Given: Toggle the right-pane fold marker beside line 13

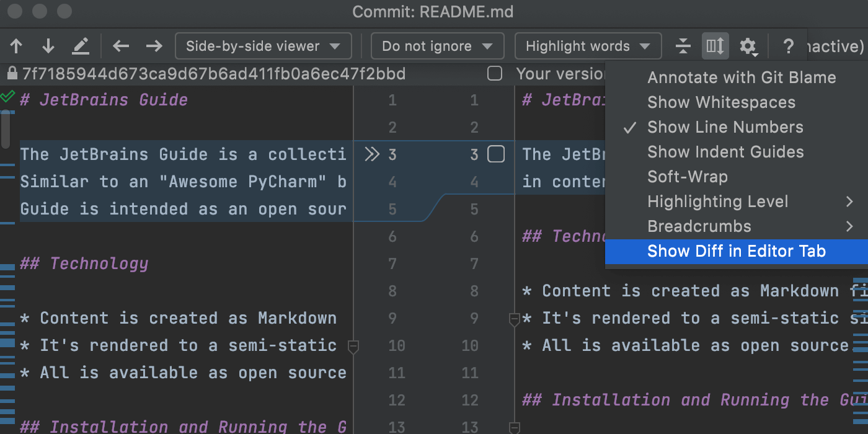Looking at the screenshot, I should coord(514,428).
